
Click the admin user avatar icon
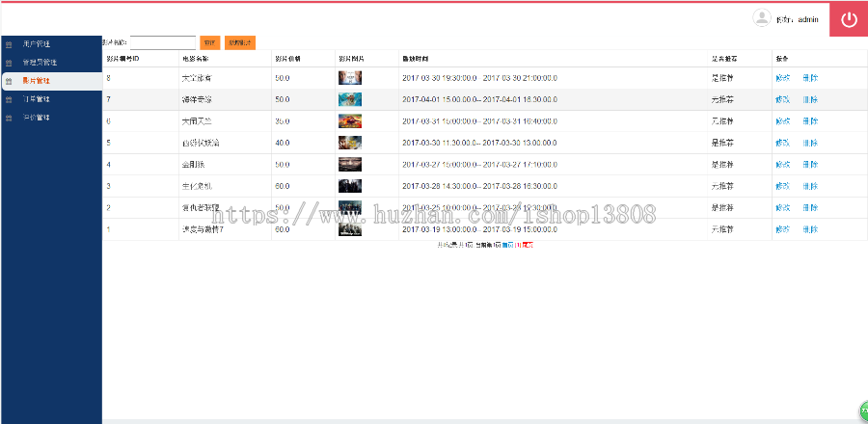point(762,17)
